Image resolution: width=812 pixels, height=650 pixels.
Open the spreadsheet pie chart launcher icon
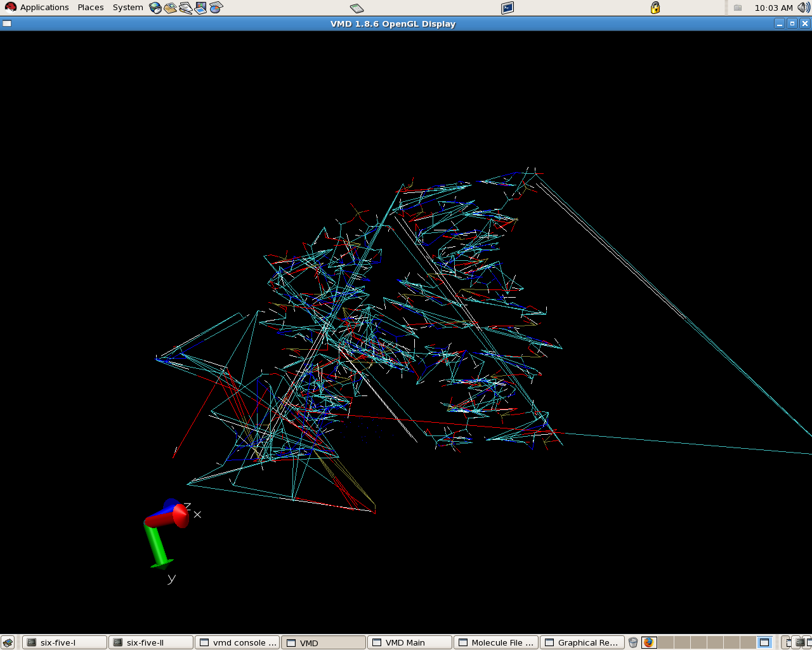216,8
